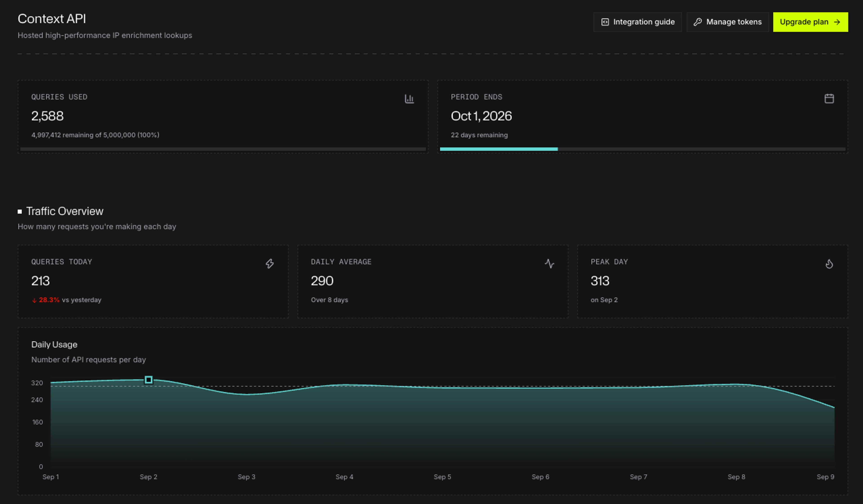Screen dimensions: 863x504
Task: Click the Oct 1, 2026 date
Action: [x=481, y=116]
